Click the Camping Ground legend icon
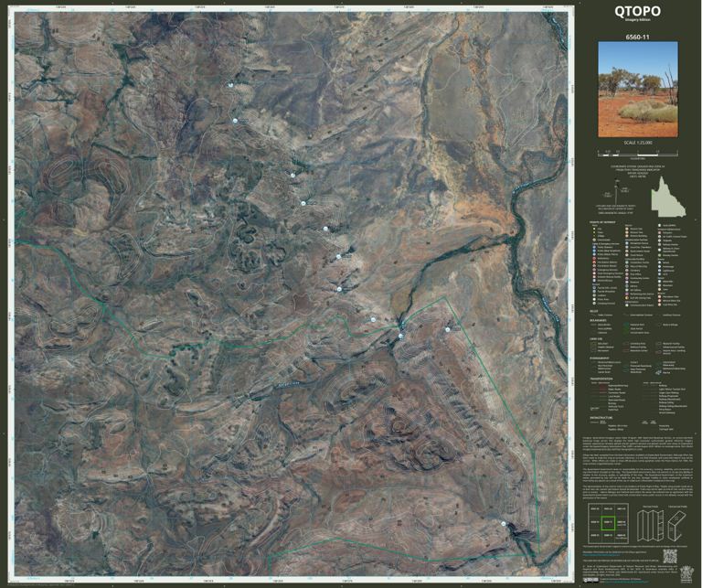This screenshot has height=588, width=702. pos(594,304)
